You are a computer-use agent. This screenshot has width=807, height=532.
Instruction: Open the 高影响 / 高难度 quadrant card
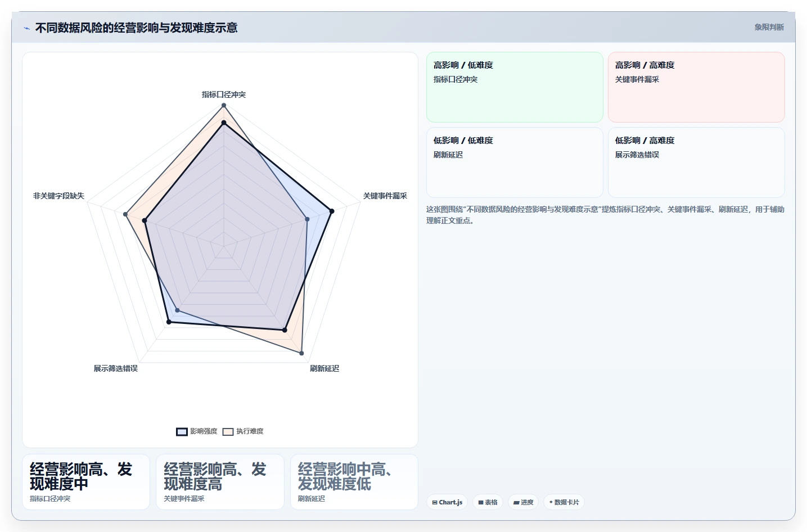point(696,87)
